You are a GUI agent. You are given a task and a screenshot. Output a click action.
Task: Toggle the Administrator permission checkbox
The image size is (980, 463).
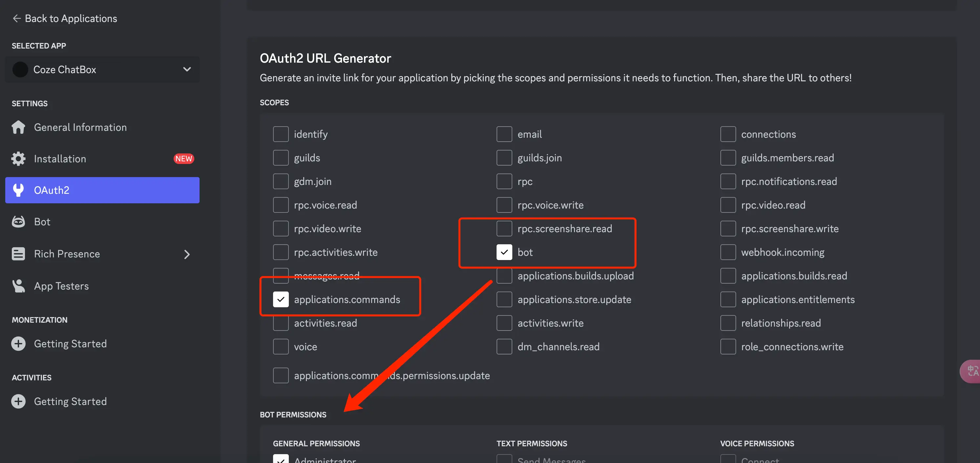click(x=281, y=459)
